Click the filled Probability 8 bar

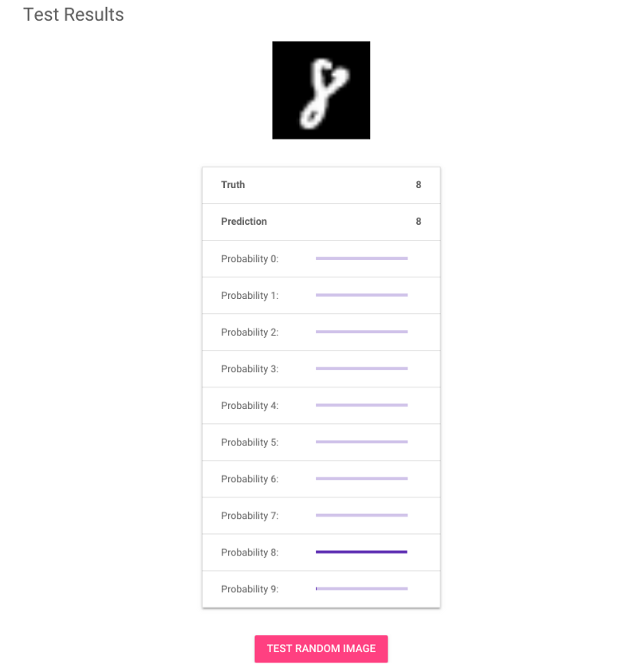[361, 552]
